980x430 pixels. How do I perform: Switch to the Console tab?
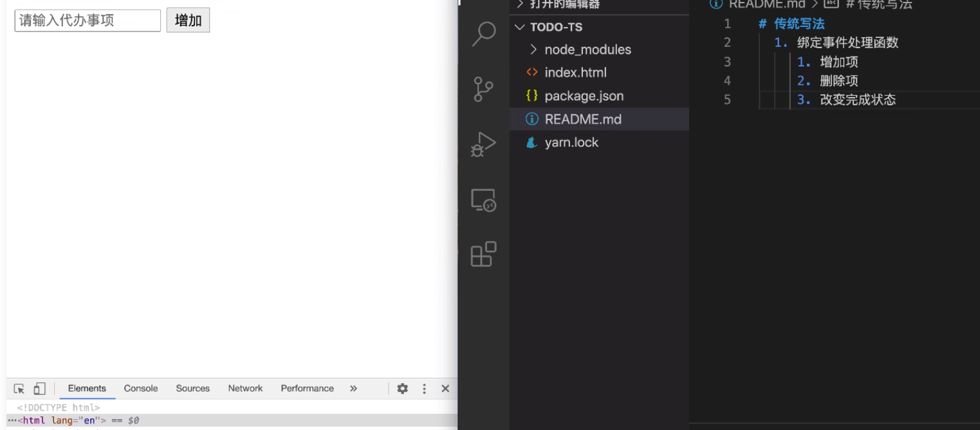pos(141,388)
